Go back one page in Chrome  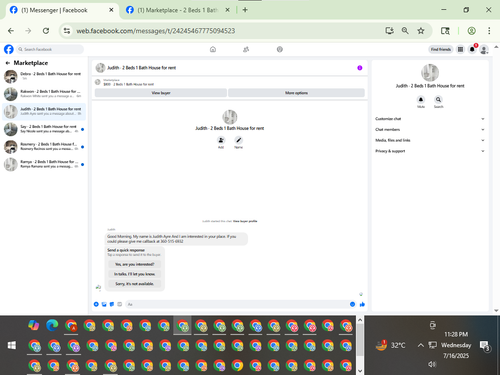(11, 31)
